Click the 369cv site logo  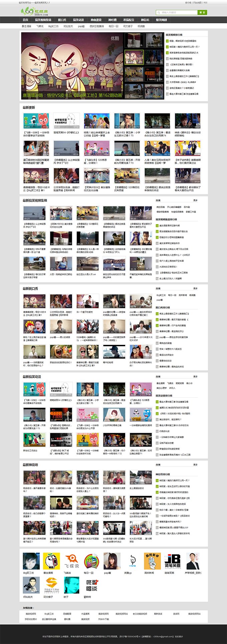click(x=34, y=12)
